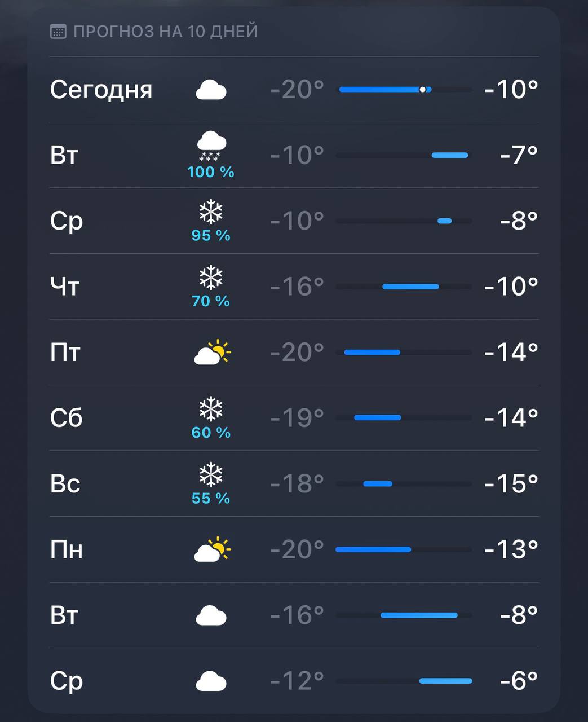Open the Вс day label

tap(65, 484)
